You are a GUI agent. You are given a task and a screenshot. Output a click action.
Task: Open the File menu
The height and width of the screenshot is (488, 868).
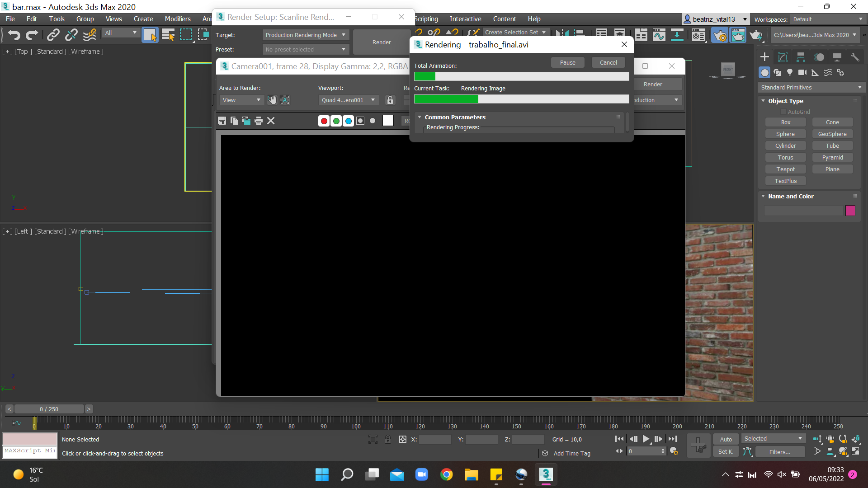(x=10, y=19)
